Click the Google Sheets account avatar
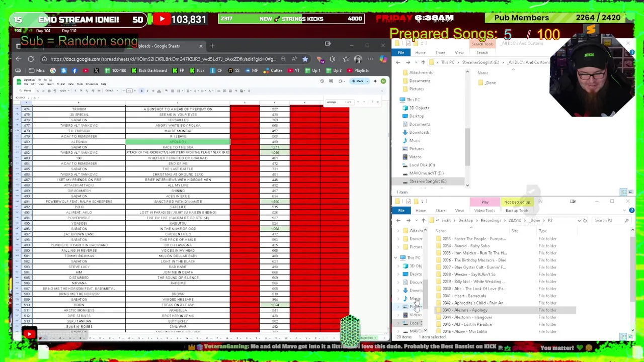Screen dimensions: 644x362 point(383,81)
